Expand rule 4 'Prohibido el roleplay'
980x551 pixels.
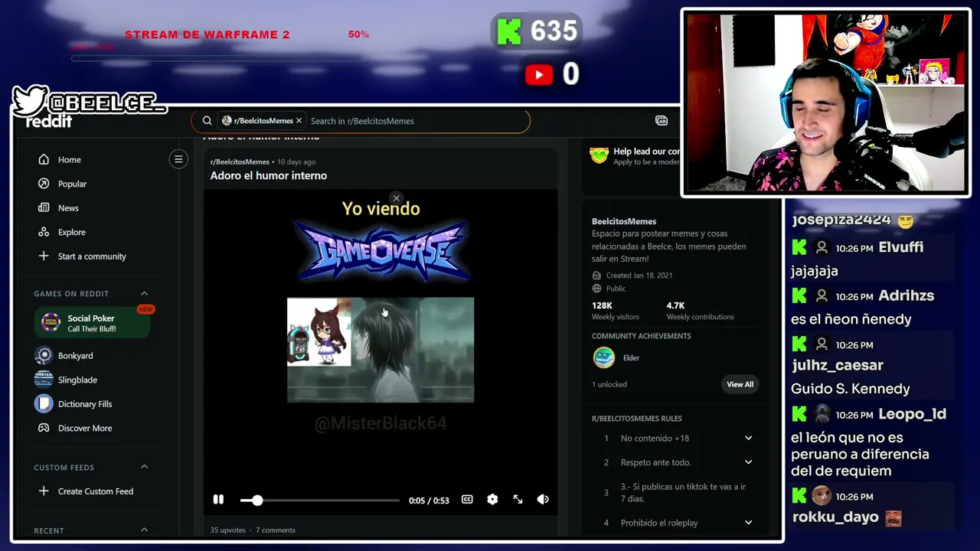click(748, 523)
